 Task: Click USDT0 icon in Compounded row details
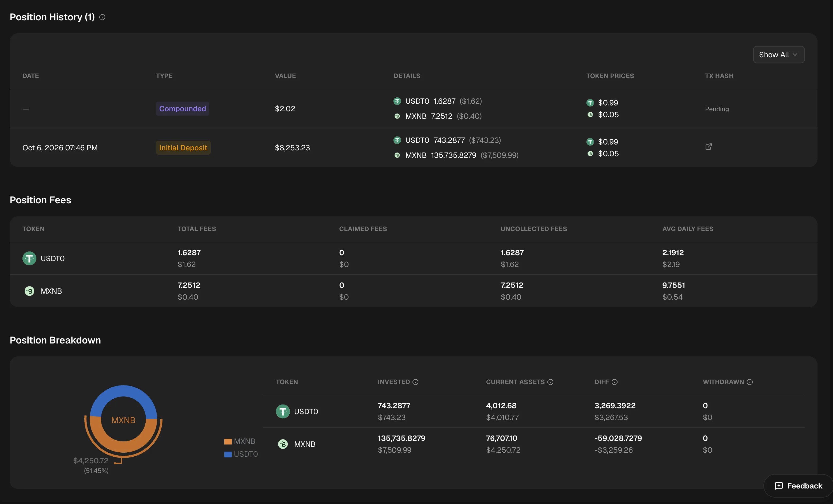(397, 101)
